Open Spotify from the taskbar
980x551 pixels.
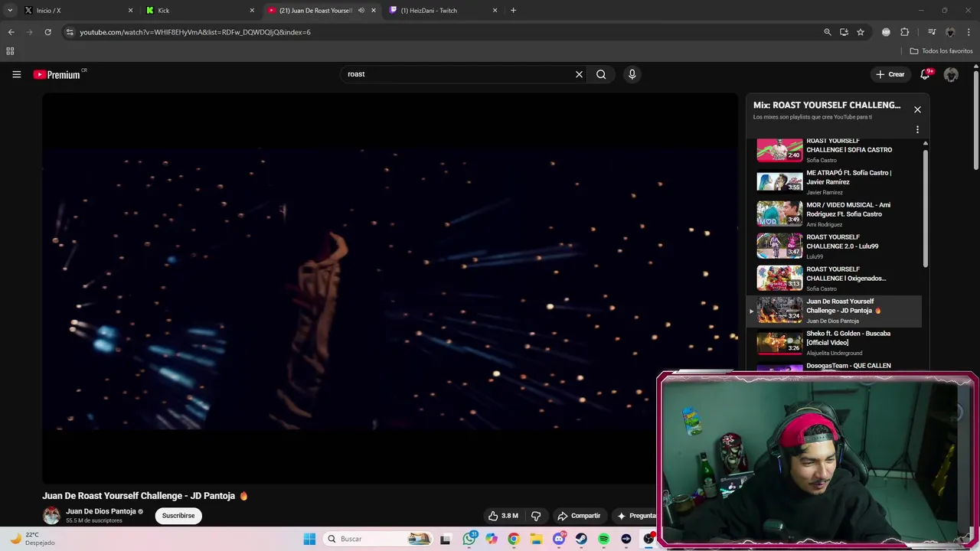tap(603, 539)
